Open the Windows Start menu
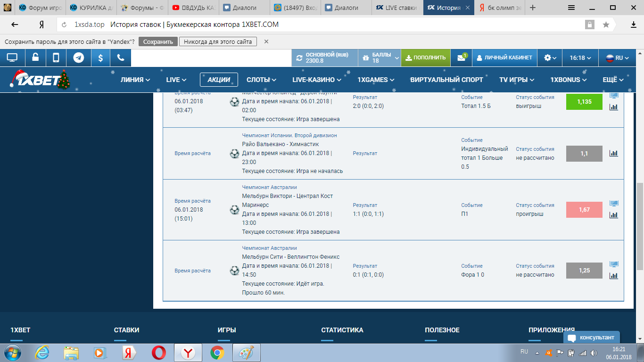Image resolution: width=644 pixels, height=362 pixels. pyautogui.click(x=12, y=352)
